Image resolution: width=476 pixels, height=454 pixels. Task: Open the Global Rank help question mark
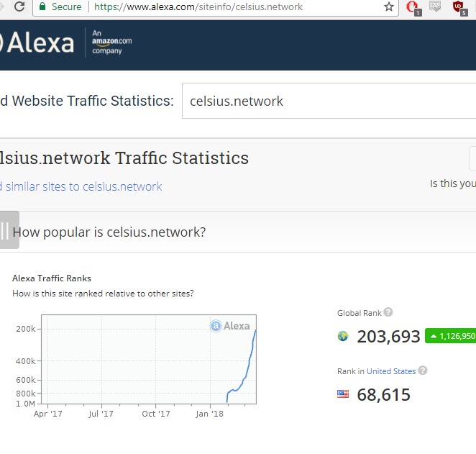pos(388,312)
